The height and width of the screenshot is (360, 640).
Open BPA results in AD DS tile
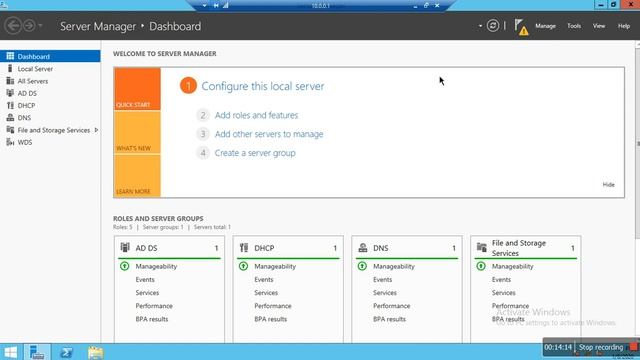152,319
